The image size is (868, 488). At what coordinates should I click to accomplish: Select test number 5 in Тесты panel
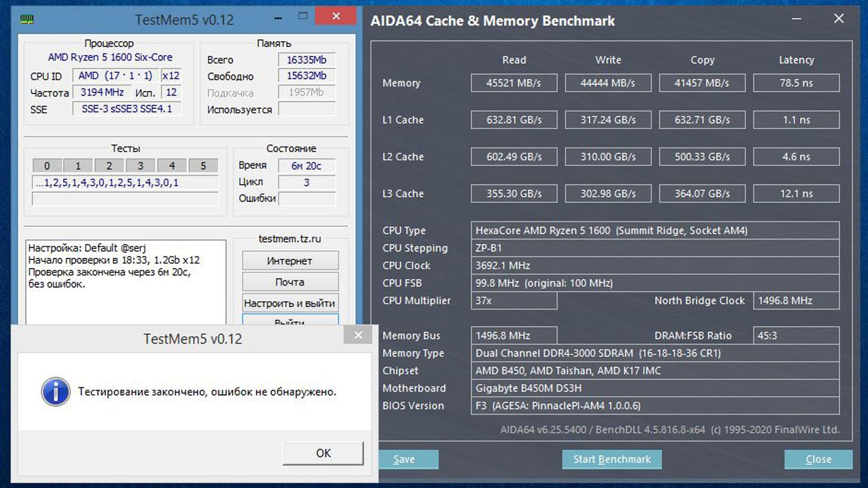click(x=203, y=166)
